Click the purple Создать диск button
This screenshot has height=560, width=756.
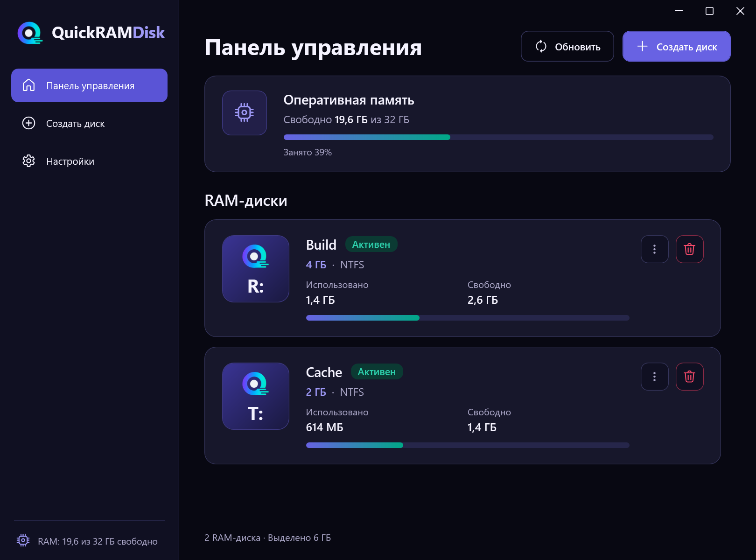(x=676, y=46)
